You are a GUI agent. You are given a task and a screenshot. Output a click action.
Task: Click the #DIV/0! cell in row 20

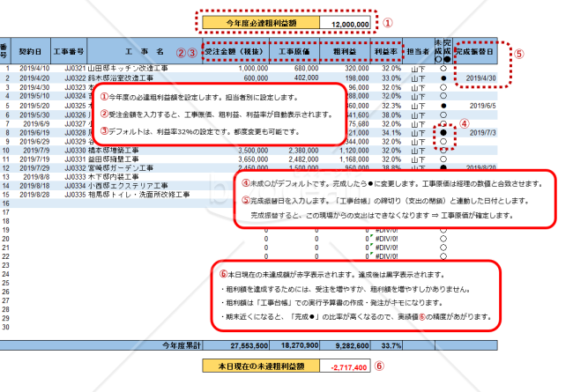tap(386, 239)
